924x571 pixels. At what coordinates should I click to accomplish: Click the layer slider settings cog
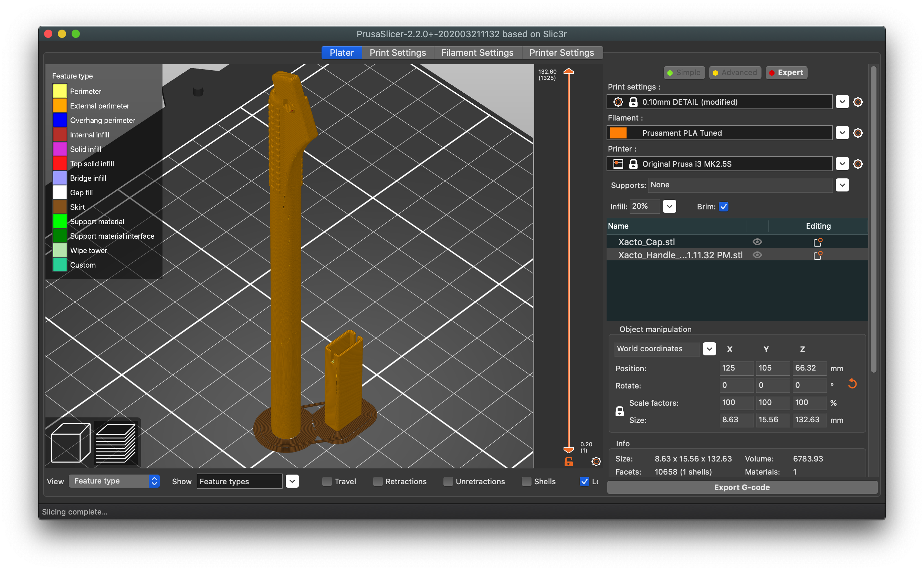coord(596,461)
